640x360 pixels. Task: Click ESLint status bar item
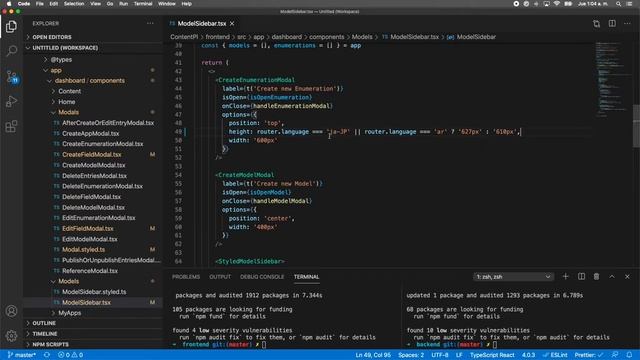click(x=555, y=355)
